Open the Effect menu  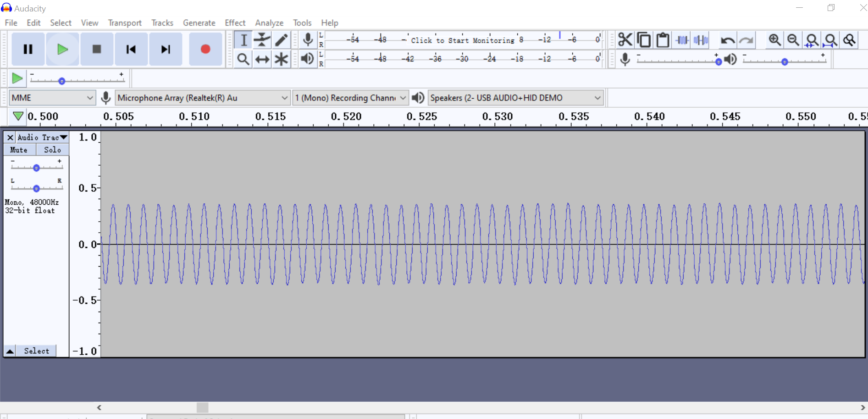(235, 22)
